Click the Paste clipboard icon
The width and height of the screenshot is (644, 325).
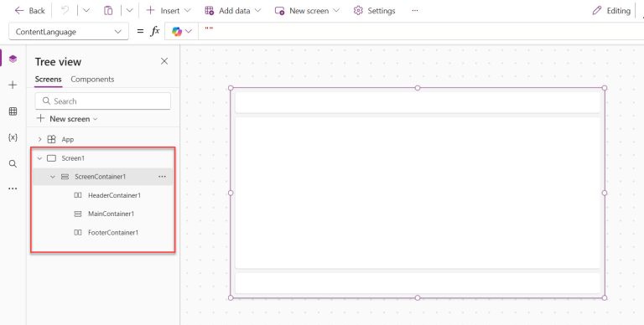[x=108, y=11]
